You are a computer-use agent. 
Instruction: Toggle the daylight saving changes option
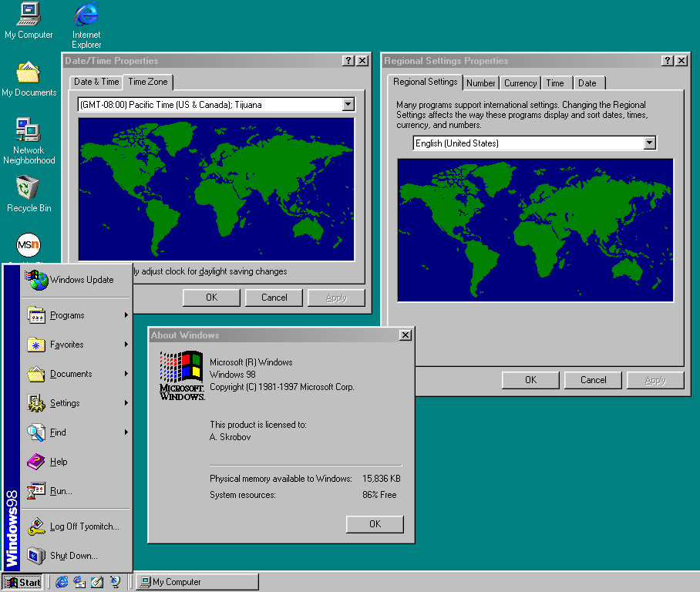point(210,271)
